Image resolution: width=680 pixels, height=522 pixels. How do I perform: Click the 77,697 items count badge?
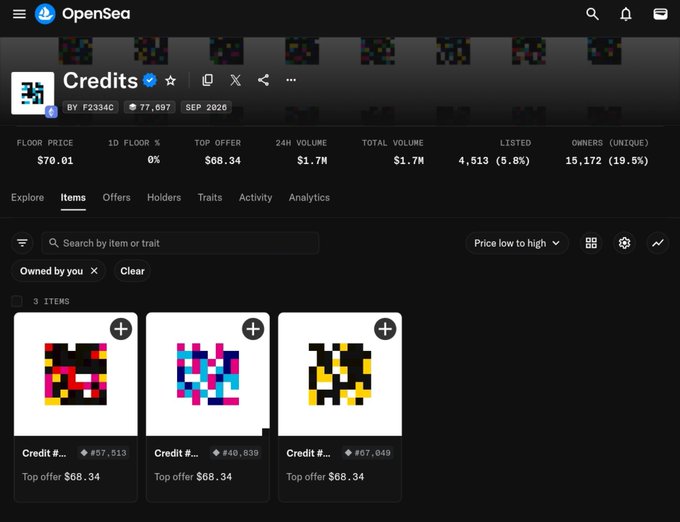150,107
